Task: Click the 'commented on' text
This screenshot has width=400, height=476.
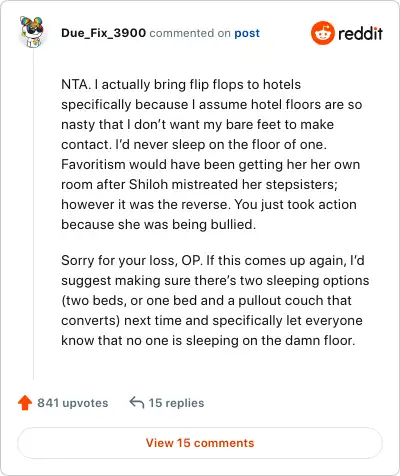Action: 190,33
